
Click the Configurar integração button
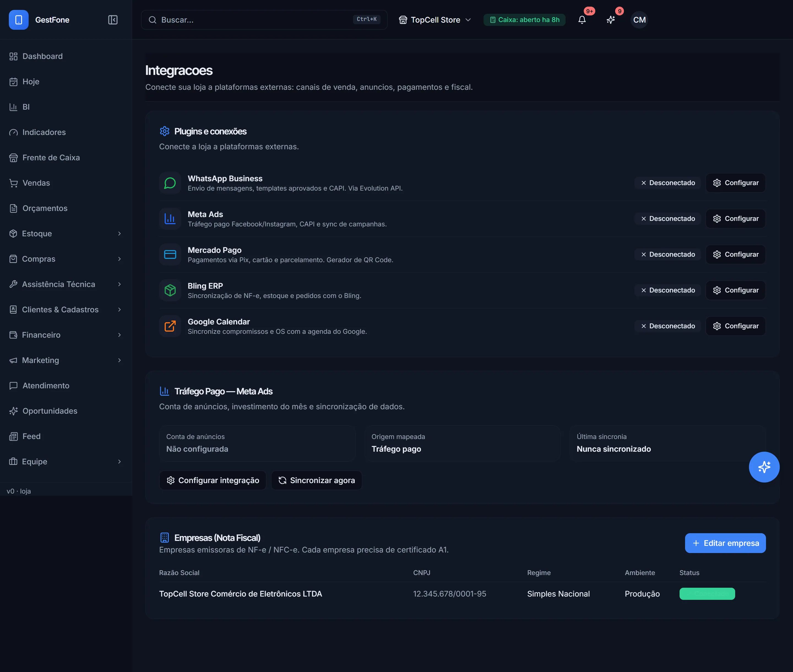point(213,480)
